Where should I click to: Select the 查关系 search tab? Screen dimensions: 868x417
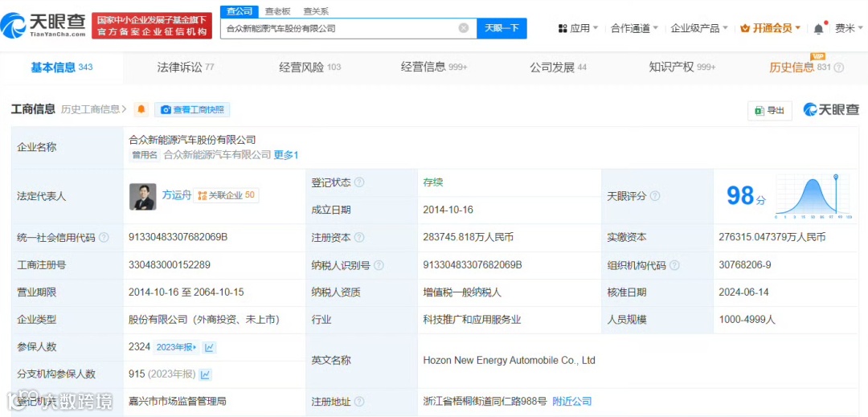(316, 11)
